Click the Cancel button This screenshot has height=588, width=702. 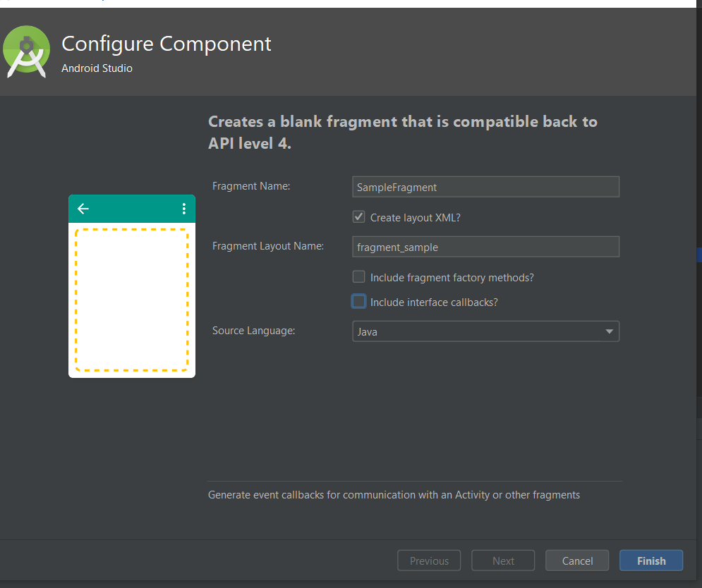(577, 561)
